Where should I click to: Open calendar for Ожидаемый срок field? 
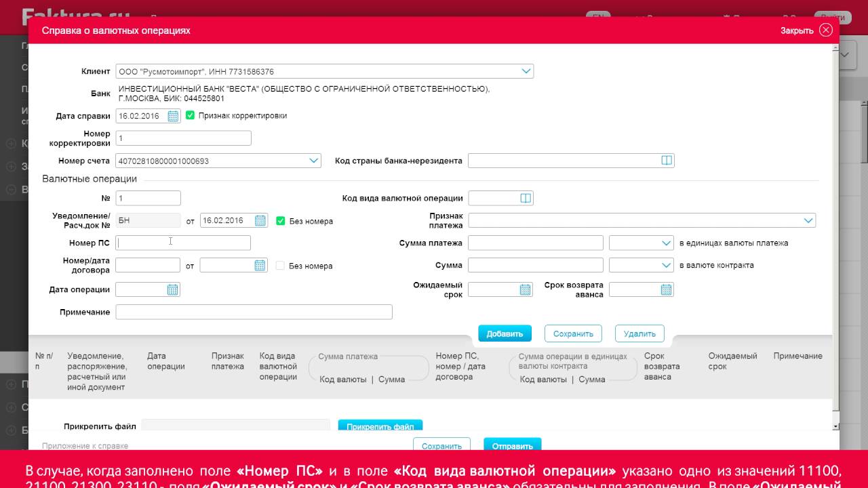point(525,290)
